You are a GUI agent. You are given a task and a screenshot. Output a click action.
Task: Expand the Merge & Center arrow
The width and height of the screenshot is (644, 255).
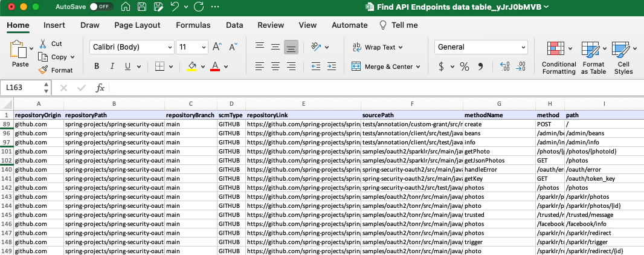point(418,66)
